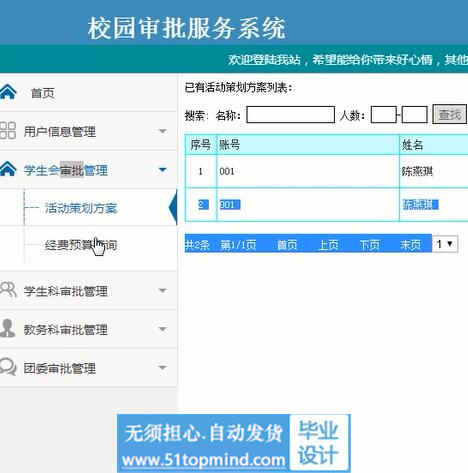Open the page number dropdown
The height and width of the screenshot is (473, 468).
point(445,244)
